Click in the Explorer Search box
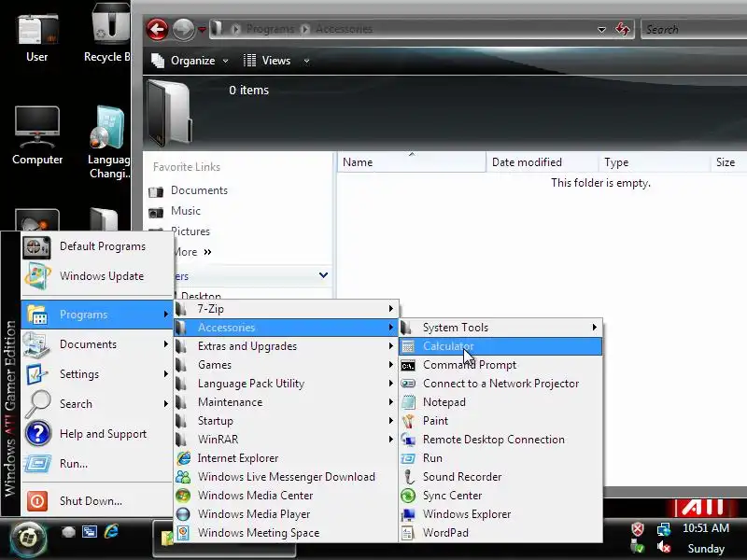Viewport: 747px width, 560px height. [x=694, y=30]
